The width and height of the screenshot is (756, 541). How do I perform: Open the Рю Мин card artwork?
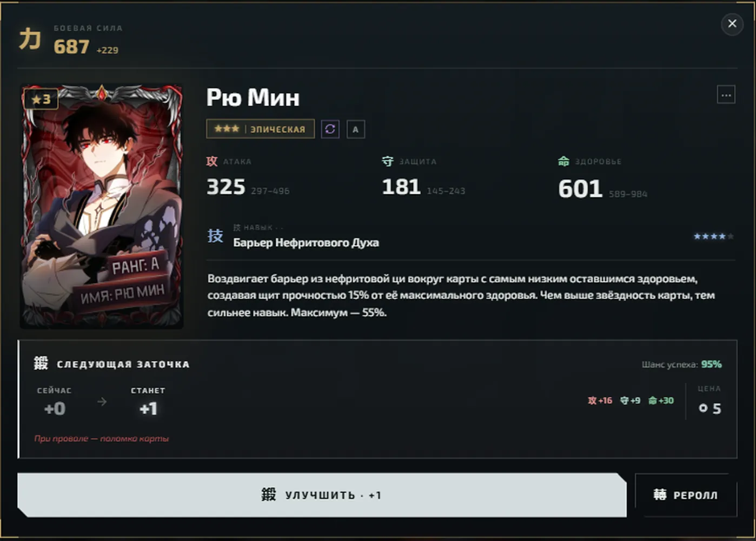102,206
